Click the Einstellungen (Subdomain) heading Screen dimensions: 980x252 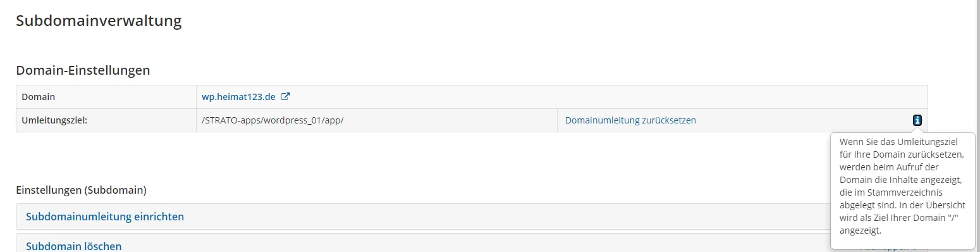tap(81, 190)
